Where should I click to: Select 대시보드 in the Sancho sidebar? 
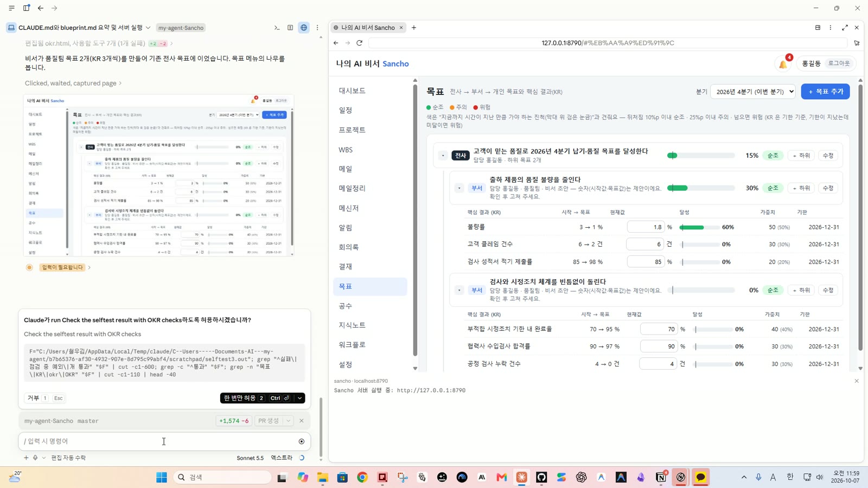(x=370, y=91)
